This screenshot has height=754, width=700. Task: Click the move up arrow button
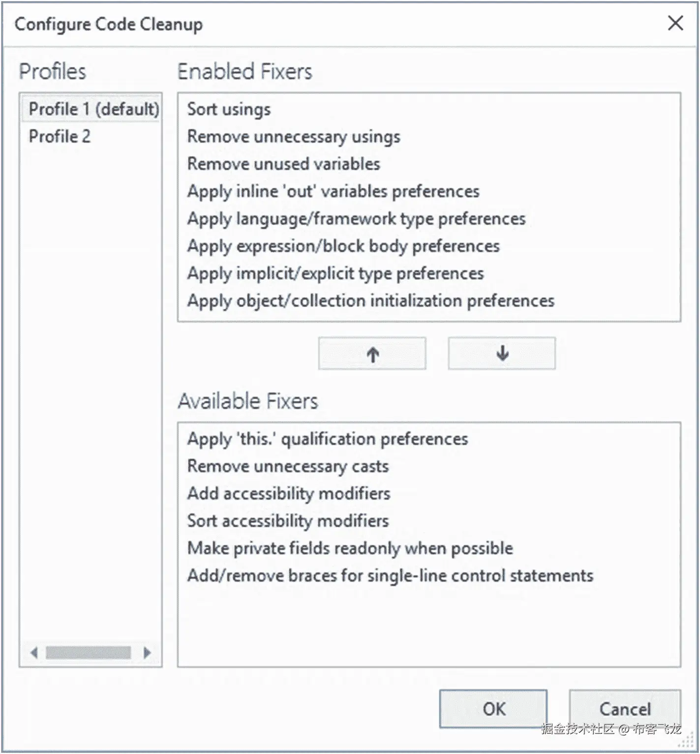pyautogui.click(x=372, y=354)
